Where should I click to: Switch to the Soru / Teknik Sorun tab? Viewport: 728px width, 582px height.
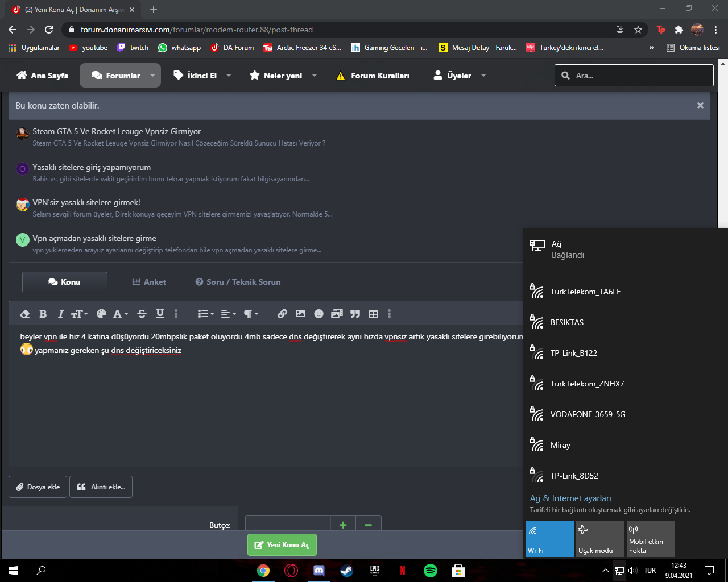coord(238,282)
